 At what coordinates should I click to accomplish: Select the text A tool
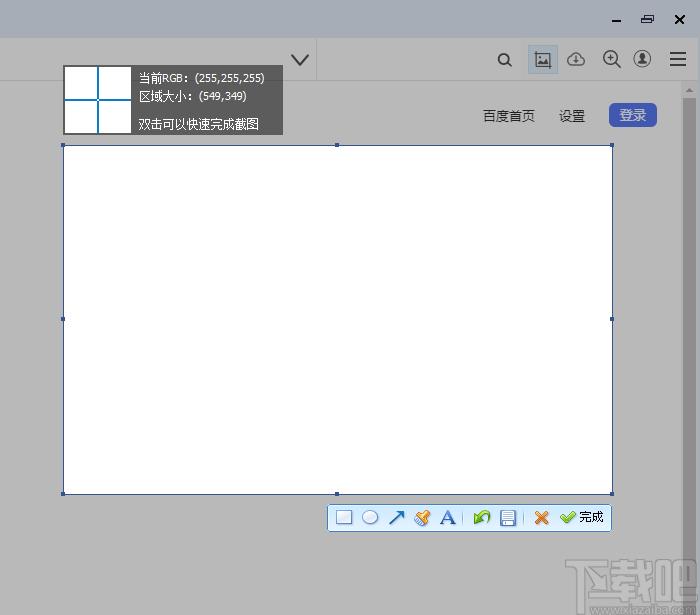click(448, 517)
